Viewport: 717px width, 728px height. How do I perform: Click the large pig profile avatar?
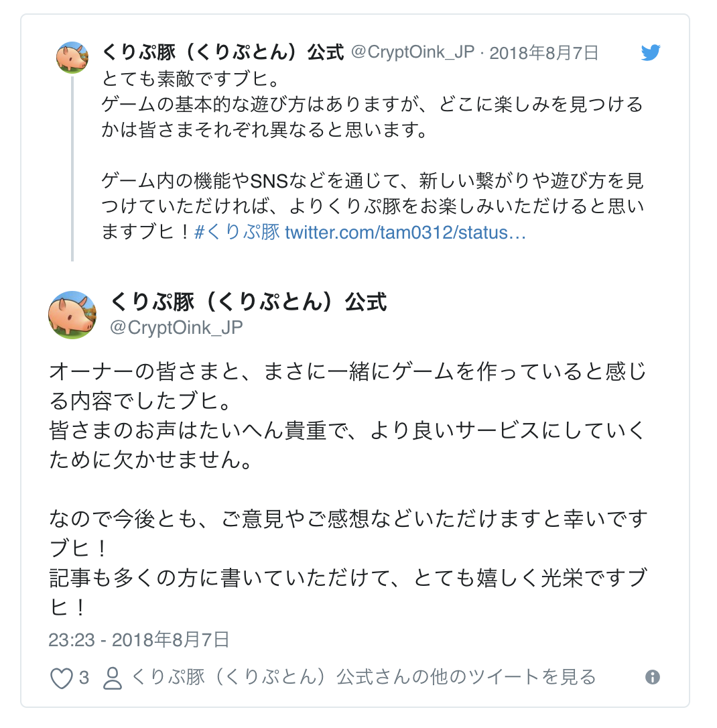[x=72, y=315]
